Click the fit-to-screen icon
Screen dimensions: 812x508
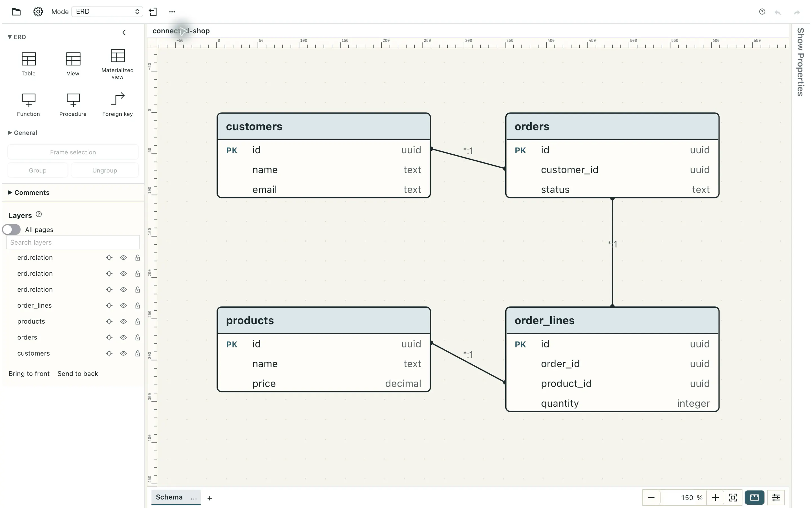pos(733,498)
